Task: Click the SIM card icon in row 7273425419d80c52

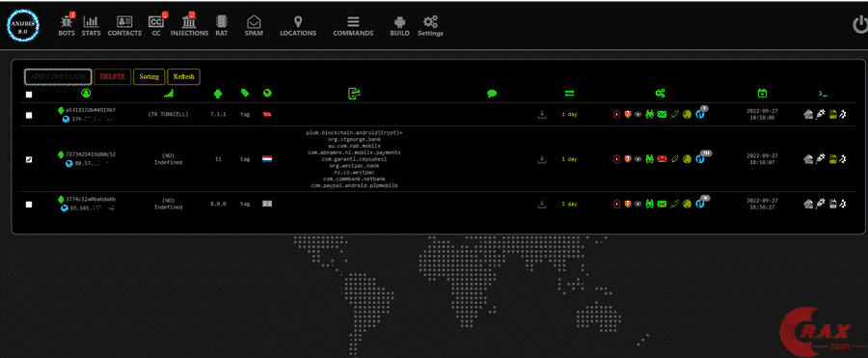Action: click(x=832, y=159)
